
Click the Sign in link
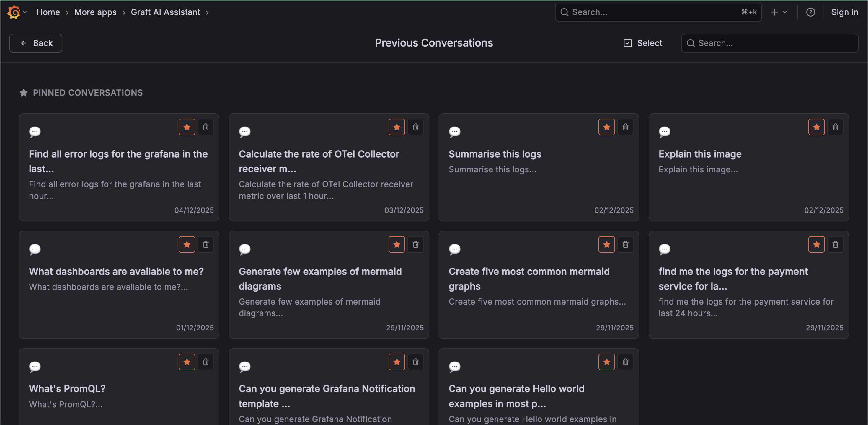coord(844,12)
